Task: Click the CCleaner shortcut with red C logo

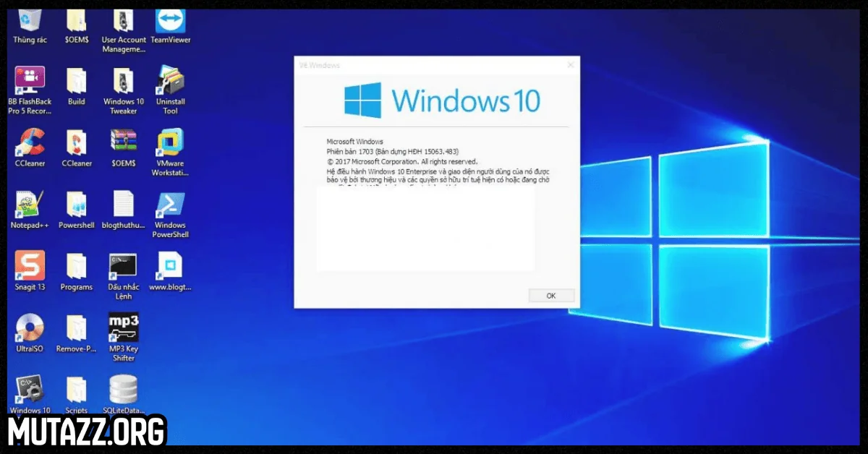Action: (x=30, y=143)
